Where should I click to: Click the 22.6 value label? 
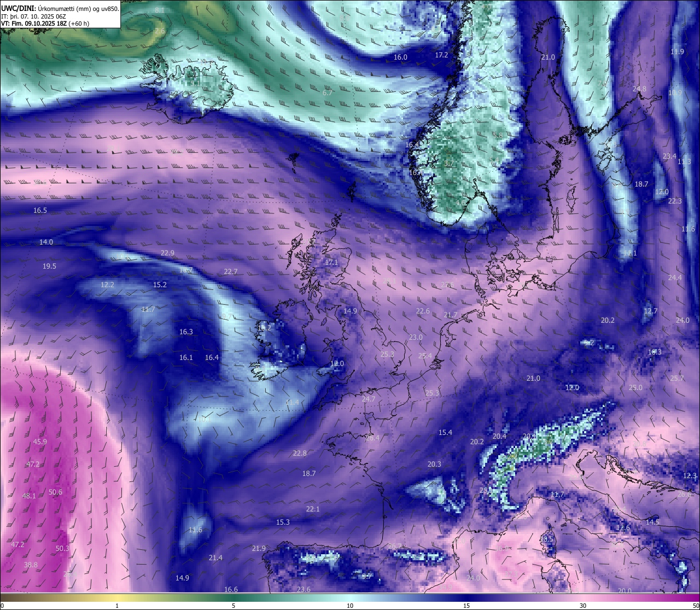423,311
